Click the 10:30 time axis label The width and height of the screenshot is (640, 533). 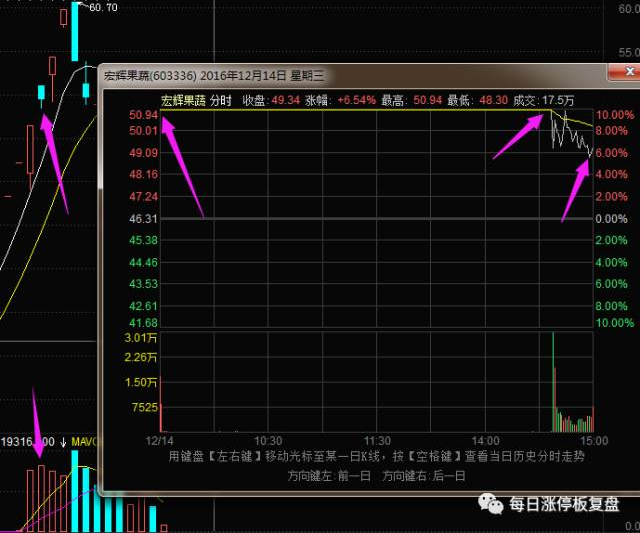(x=268, y=440)
